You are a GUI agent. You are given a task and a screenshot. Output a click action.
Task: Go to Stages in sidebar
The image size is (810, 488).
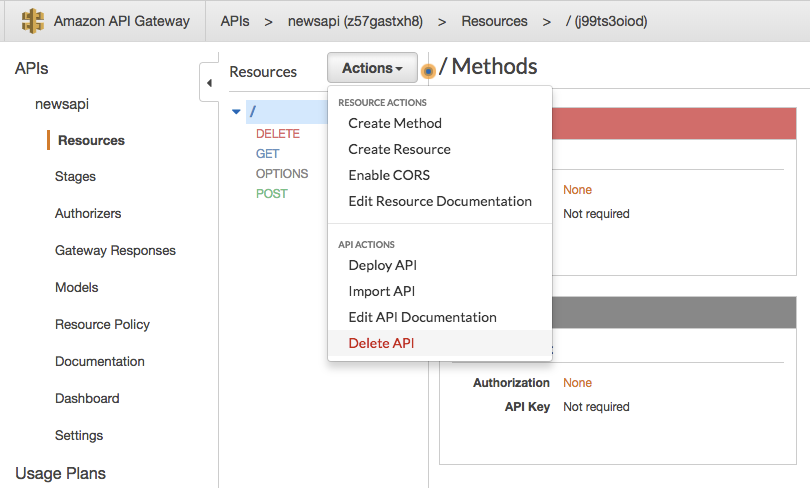75,177
